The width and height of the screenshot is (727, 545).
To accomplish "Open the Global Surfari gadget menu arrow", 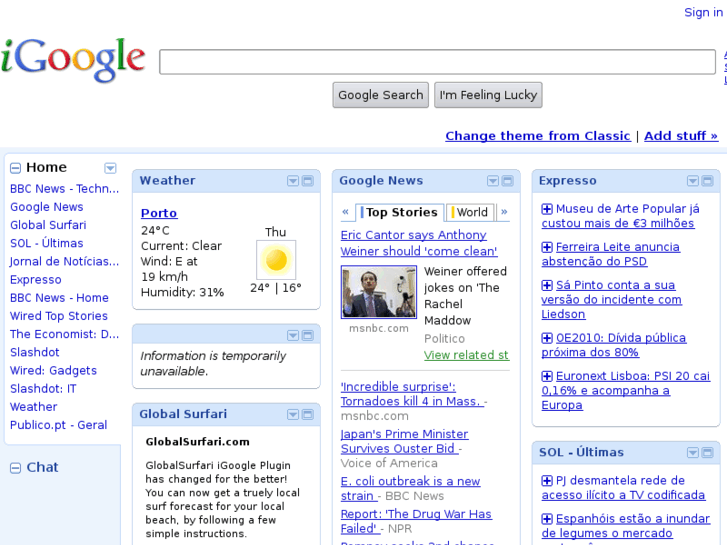I will [293, 415].
